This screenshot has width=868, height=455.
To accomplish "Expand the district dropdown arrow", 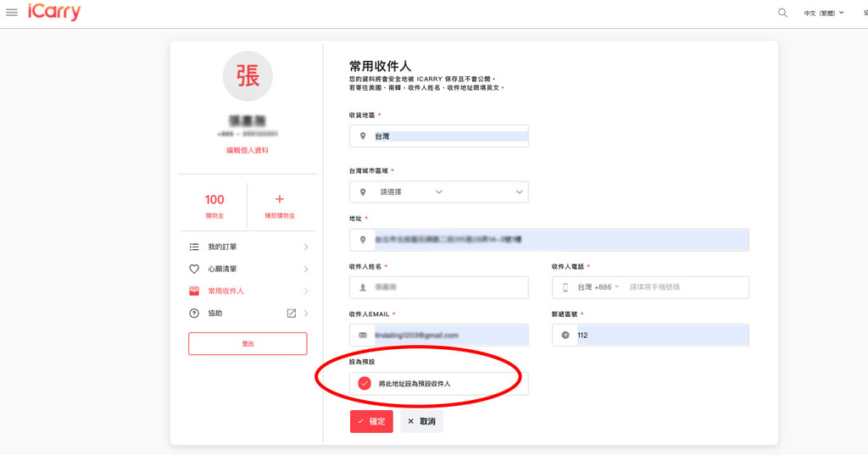I will click(x=519, y=192).
